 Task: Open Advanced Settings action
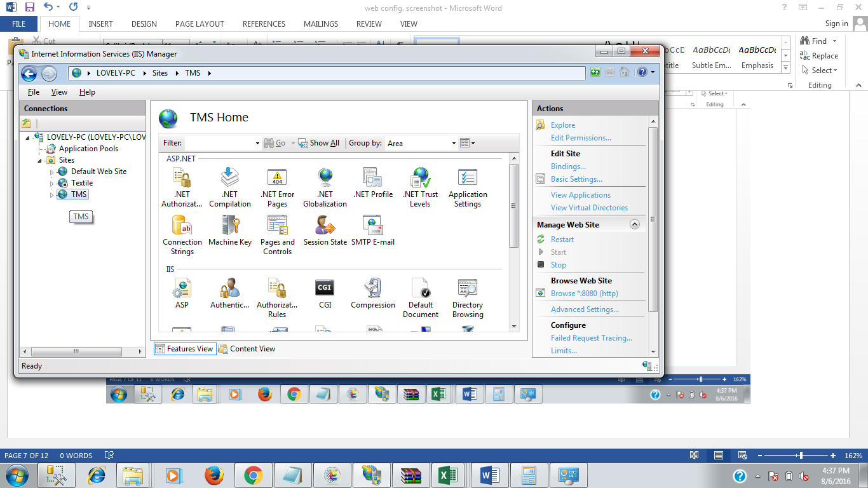pyautogui.click(x=585, y=309)
